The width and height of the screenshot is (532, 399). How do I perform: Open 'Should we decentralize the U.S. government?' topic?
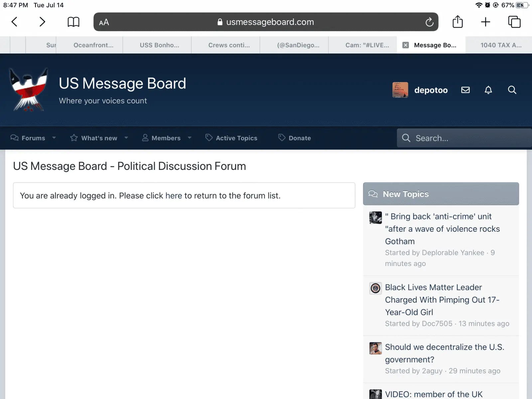pyautogui.click(x=445, y=353)
